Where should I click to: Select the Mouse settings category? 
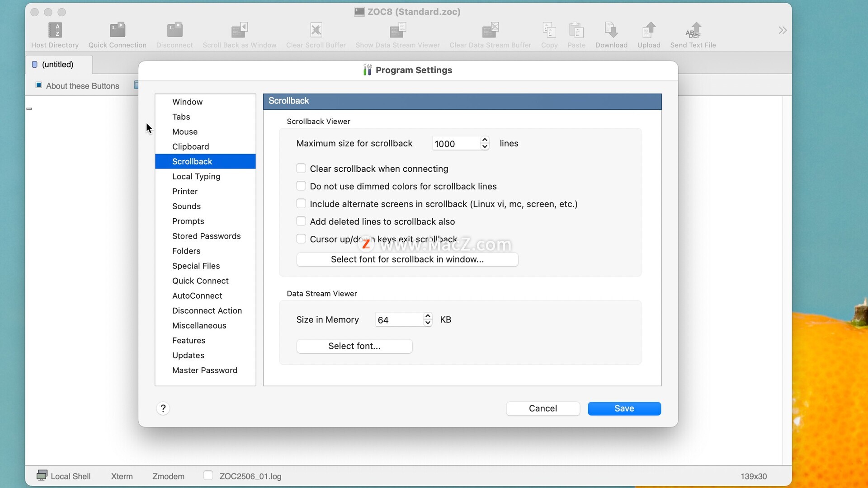pyautogui.click(x=205, y=131)
